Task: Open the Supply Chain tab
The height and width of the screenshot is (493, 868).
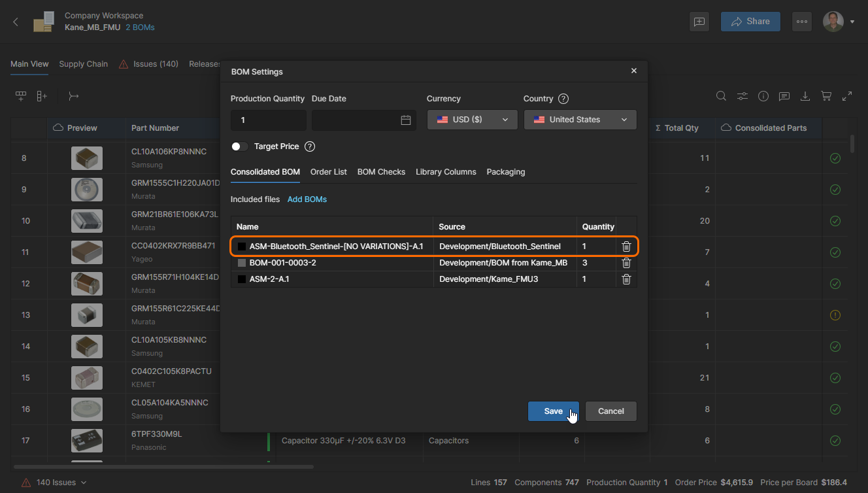Action: click(x=84, y=64)
